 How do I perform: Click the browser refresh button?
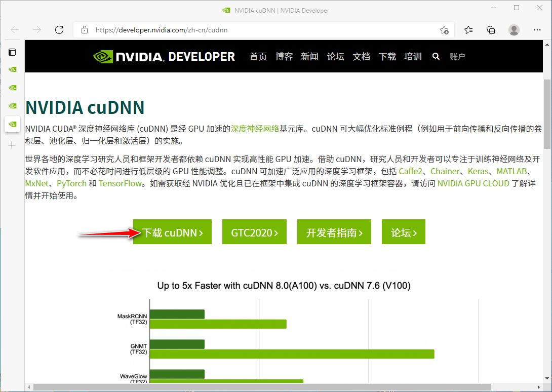[59, 30]
